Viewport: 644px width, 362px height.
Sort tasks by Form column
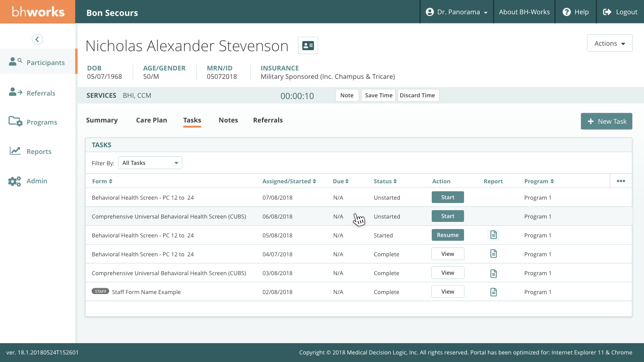102,181
